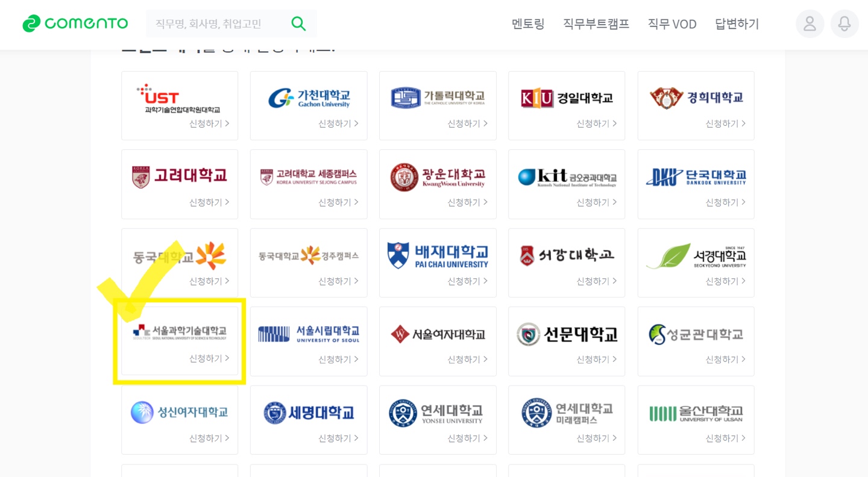The image size is (868, 477).
Task: Click 신청하기 under 가톨릭대학교
Action: pos(467,123)
